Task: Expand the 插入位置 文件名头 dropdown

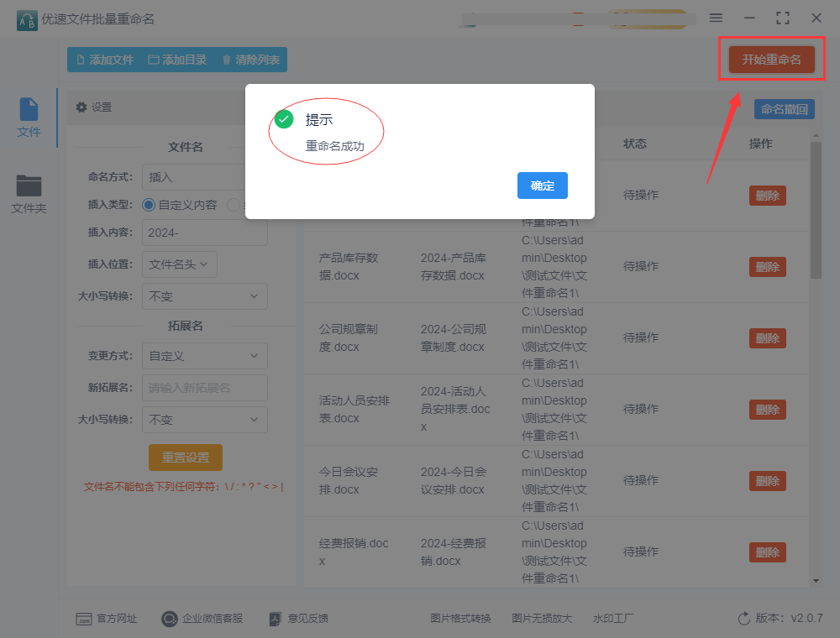Action: tap(180, 264)
